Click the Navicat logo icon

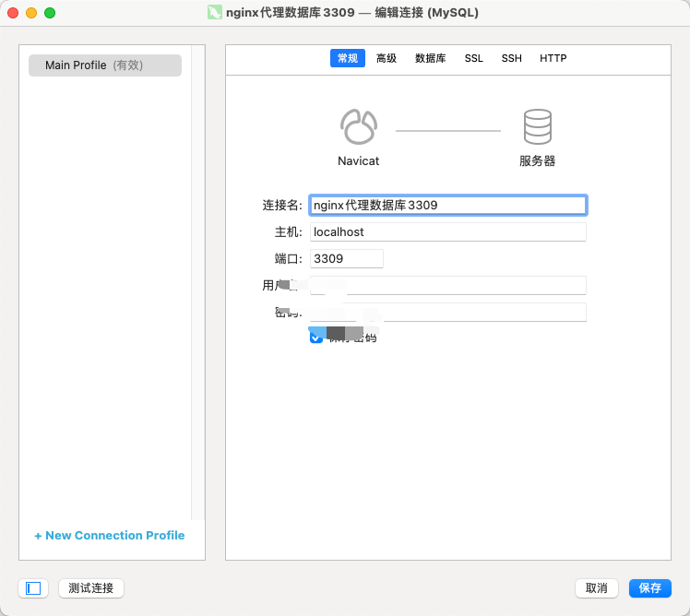tap(358, 127)
